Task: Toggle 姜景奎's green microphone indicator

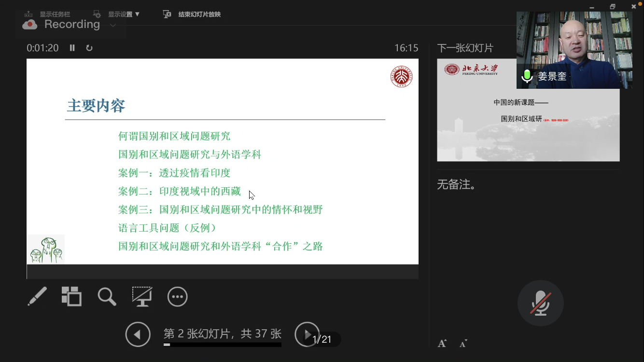Action: tap(527, 76)
